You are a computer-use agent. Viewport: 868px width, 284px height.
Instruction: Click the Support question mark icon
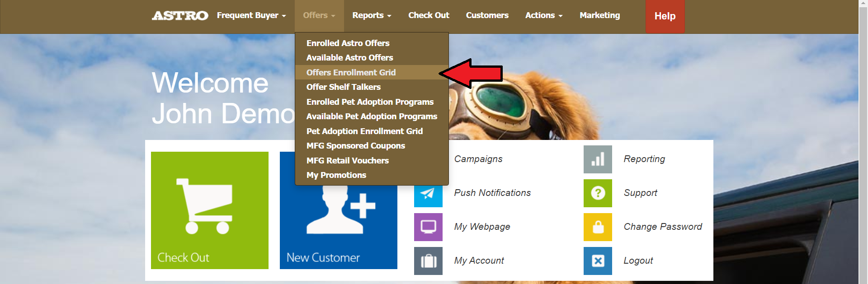pyautogui.click(x=598, y=193)
